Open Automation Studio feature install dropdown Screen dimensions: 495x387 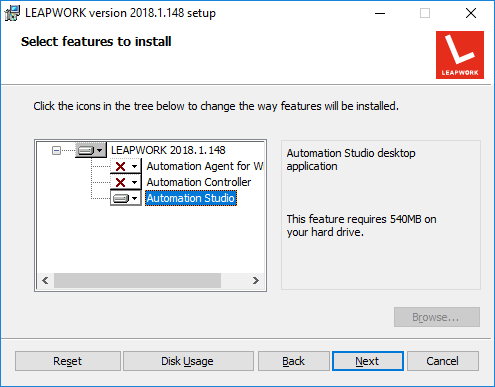(x=126, y=198)
